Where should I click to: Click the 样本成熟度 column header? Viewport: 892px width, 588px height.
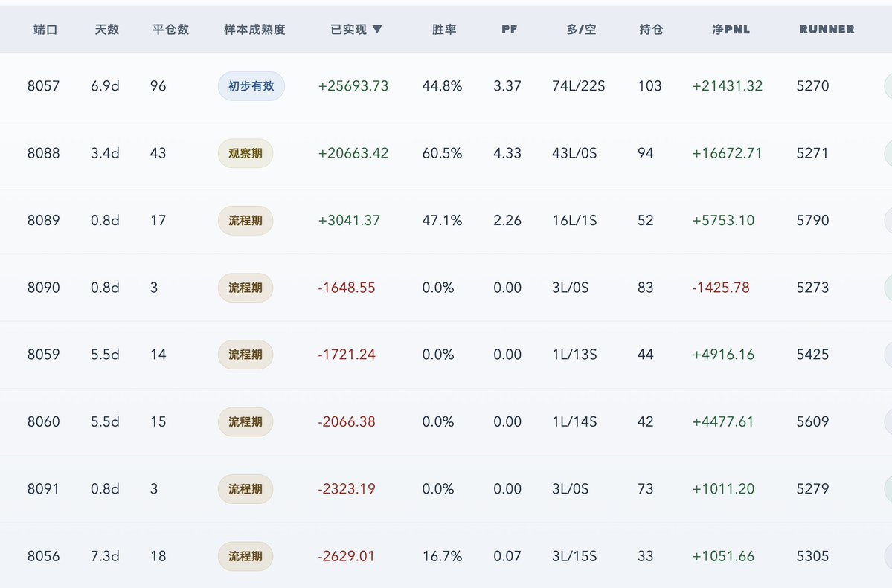254,30
